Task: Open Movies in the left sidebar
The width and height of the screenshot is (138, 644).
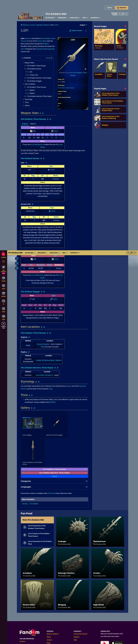Action: click(4, 294)
